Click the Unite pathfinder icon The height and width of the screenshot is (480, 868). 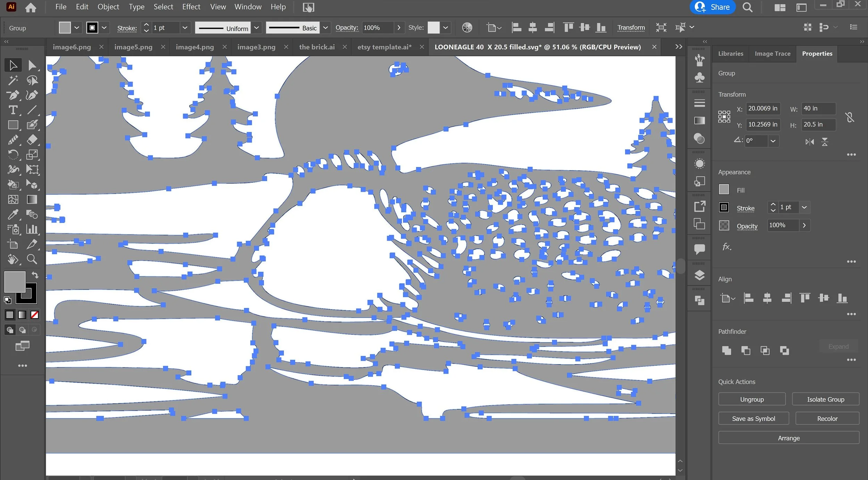point(726,350)
